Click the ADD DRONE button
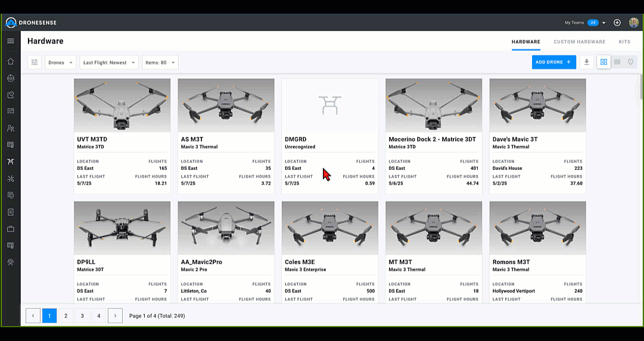The height and width of the screenshot is (341, 644). [x=553, y=62]
